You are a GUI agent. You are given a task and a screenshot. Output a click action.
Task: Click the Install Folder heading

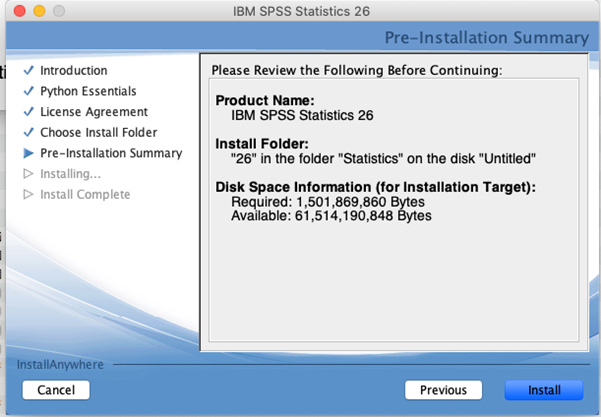(262, 144)
